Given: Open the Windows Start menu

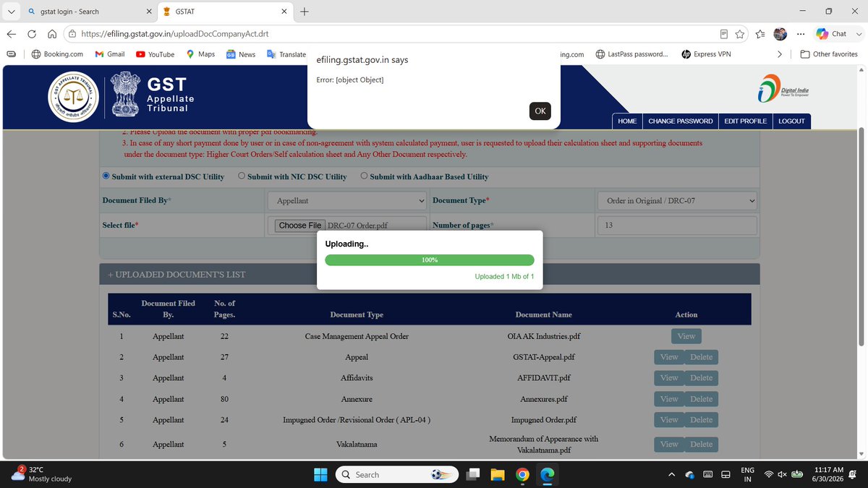Looking at the screenshot, I should click(320, 474).
